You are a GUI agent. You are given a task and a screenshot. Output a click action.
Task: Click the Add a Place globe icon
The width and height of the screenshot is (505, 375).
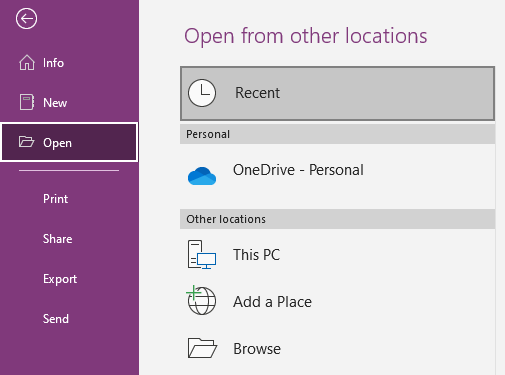[x=201, y=300]
